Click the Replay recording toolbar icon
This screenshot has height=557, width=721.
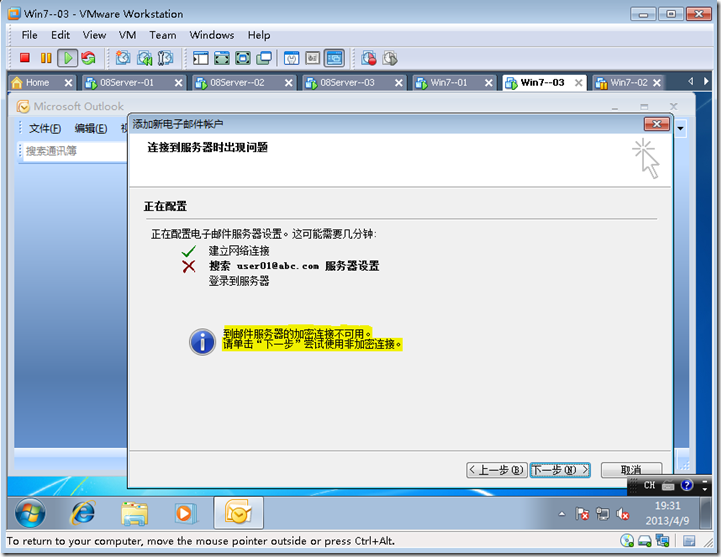[x=390, y=58]
